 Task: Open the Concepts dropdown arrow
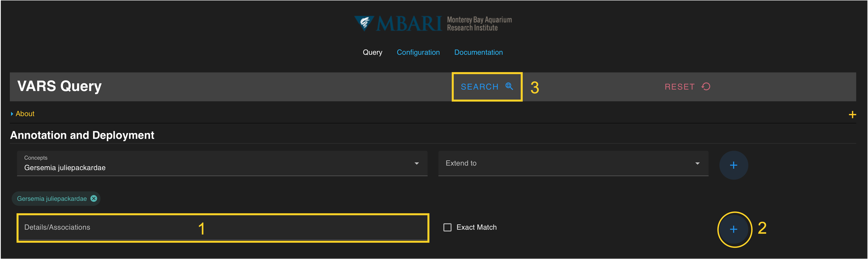point(416,163)
